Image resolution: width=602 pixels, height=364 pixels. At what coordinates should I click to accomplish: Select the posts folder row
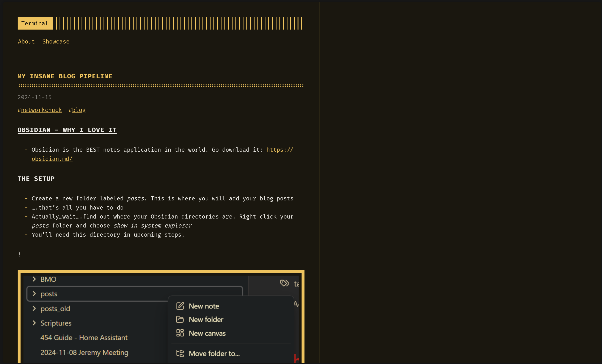point(135,294)
